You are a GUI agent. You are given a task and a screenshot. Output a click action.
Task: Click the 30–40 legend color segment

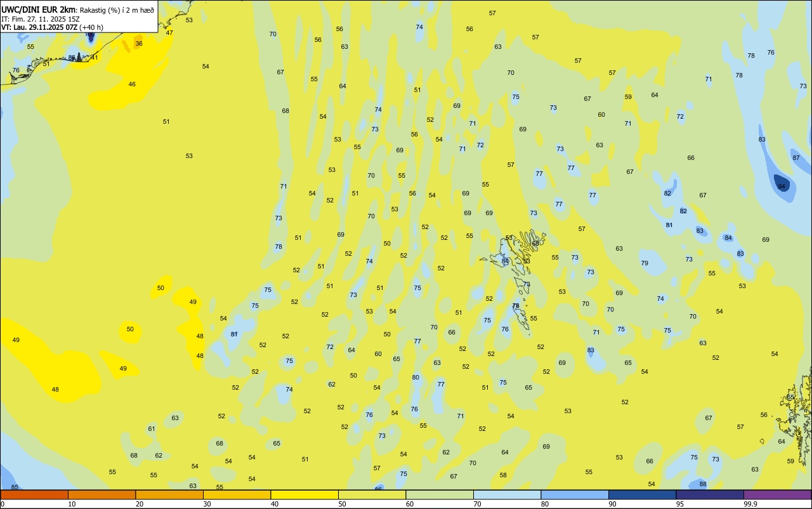pyautogui.click(x=237, y=494)
